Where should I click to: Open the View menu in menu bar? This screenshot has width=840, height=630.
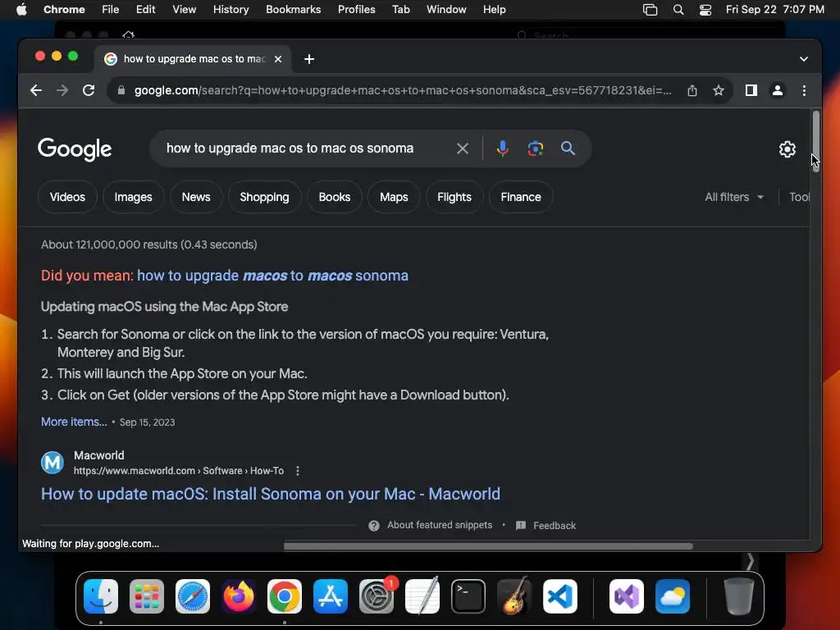point(184,10)
